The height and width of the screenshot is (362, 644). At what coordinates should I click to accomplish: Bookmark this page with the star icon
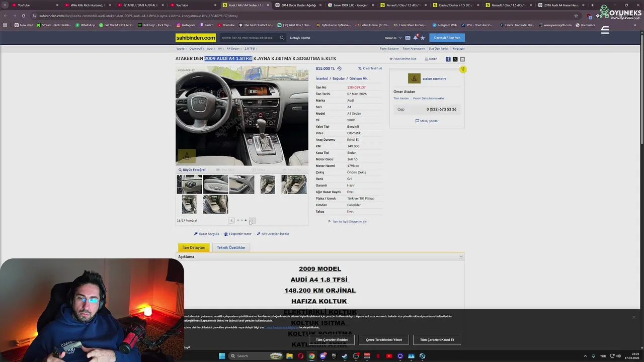576,16
